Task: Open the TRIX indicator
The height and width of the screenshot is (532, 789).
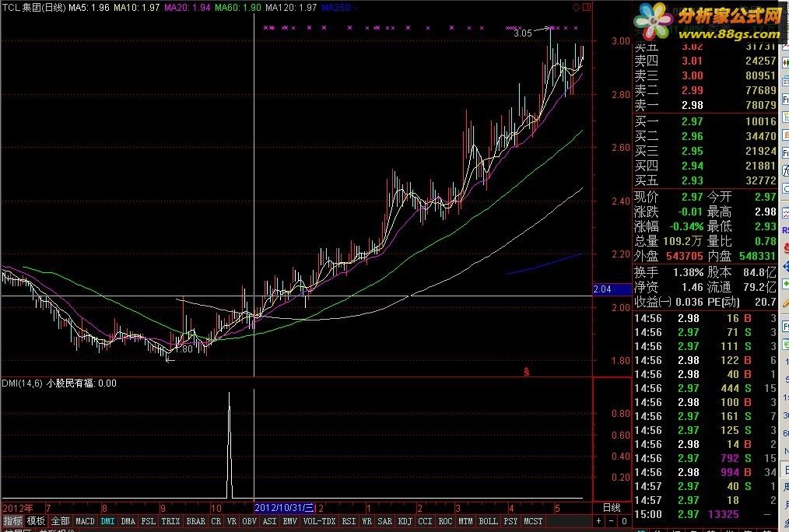Action: tap(170, 521)
